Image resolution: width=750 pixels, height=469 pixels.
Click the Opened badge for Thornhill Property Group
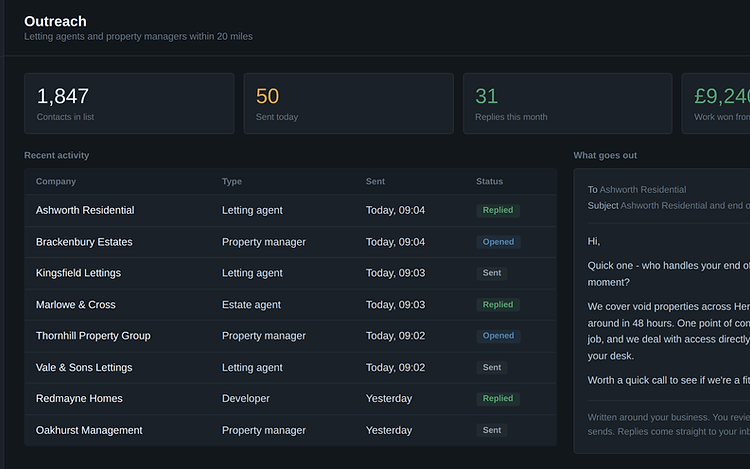tap(498, 336)
